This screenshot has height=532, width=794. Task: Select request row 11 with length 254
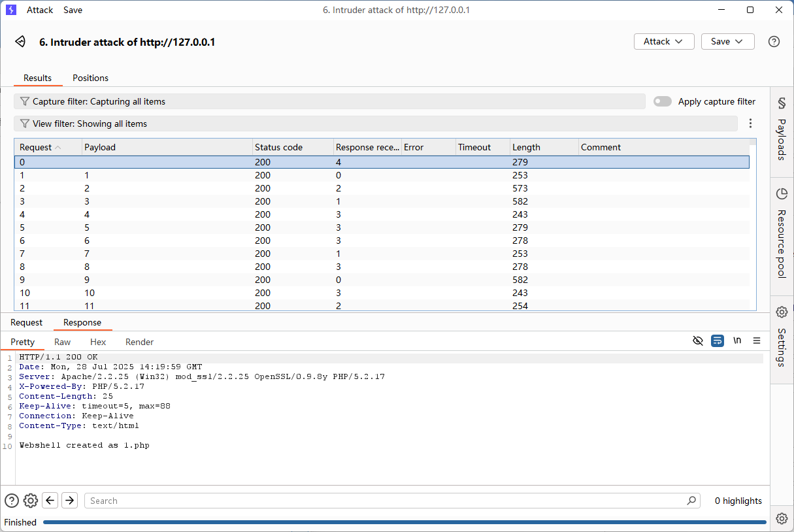coord(382,305)
